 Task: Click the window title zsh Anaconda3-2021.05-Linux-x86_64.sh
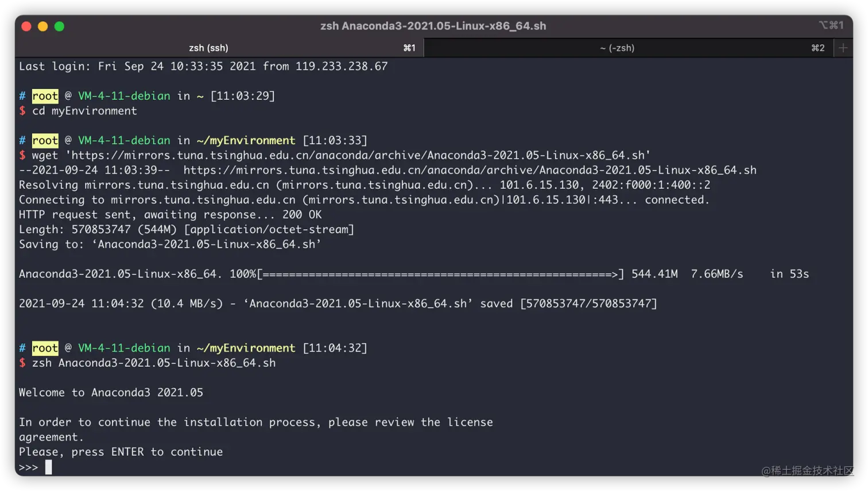pos(433,26)
